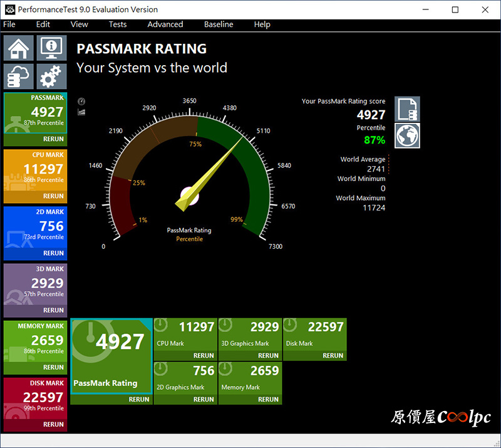Switch to gauge view icon
Viewport: 501px width, 448px height.
click(x=81, y=102)
